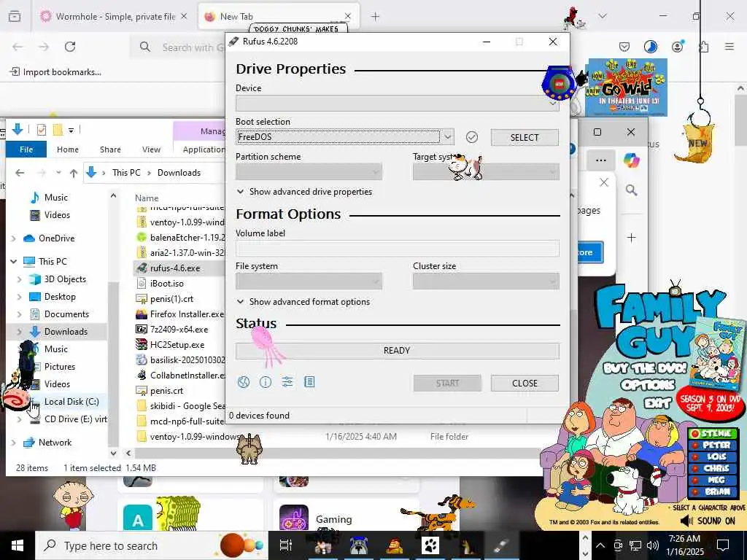This screenshot has width=747, height=560.
Task: Click the Volume label input field
Action: click(398, 248)
